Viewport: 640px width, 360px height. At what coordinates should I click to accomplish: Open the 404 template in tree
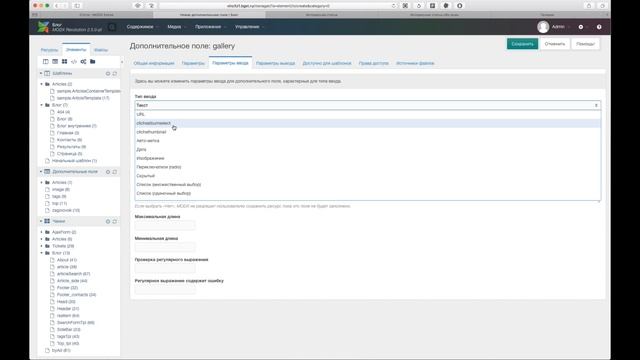click(63, 112)
